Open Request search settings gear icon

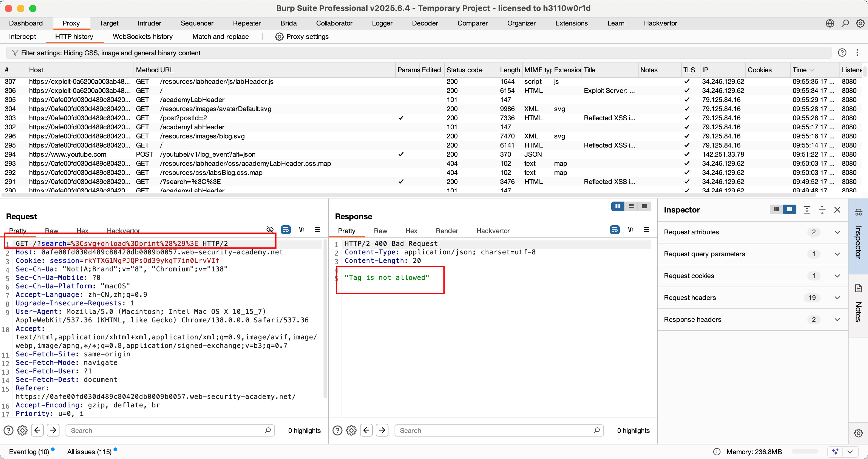click(x=22, y=430)
